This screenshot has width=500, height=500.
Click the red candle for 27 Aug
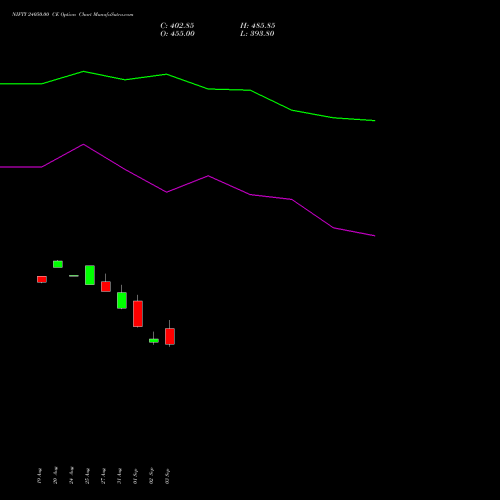click(x=106, y=286)
